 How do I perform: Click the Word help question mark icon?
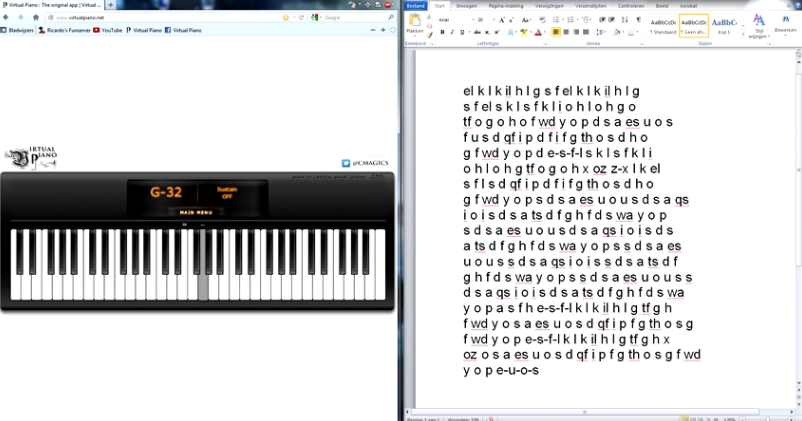798,6
